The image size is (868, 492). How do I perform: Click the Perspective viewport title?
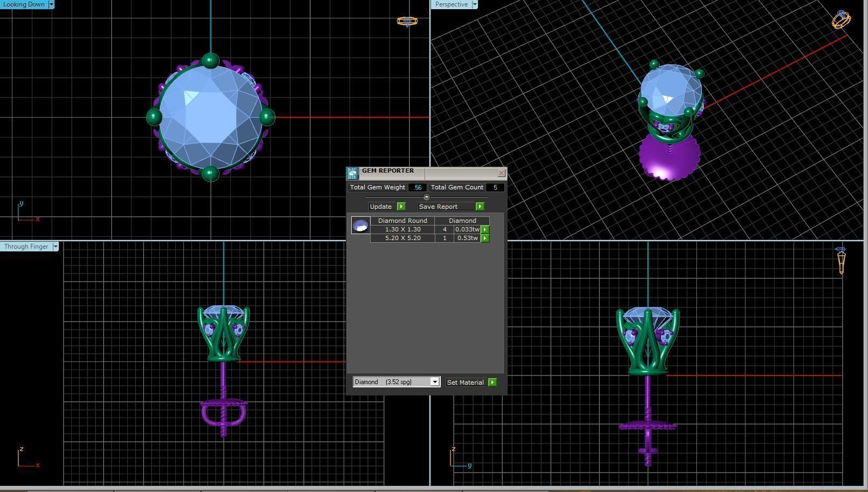(x=452, y=4)
